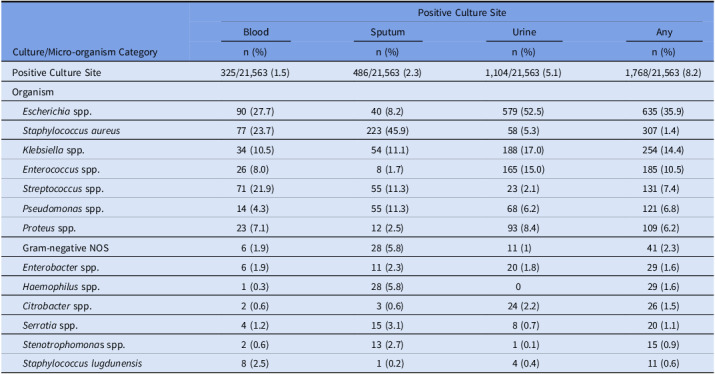Screen dimensions: 715x374
Task: Select the Stenotrophomonas spp. row label
Action: pyautogui.click(x=74, y=345)
